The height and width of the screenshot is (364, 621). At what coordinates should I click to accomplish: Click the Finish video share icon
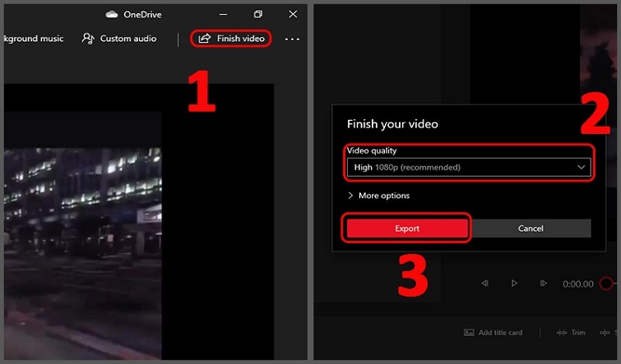205,39
